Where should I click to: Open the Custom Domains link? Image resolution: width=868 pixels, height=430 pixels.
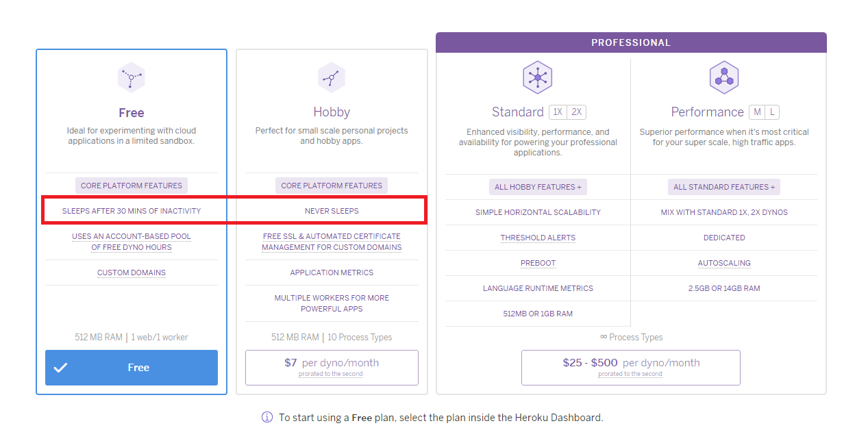[x=132, y=273]
